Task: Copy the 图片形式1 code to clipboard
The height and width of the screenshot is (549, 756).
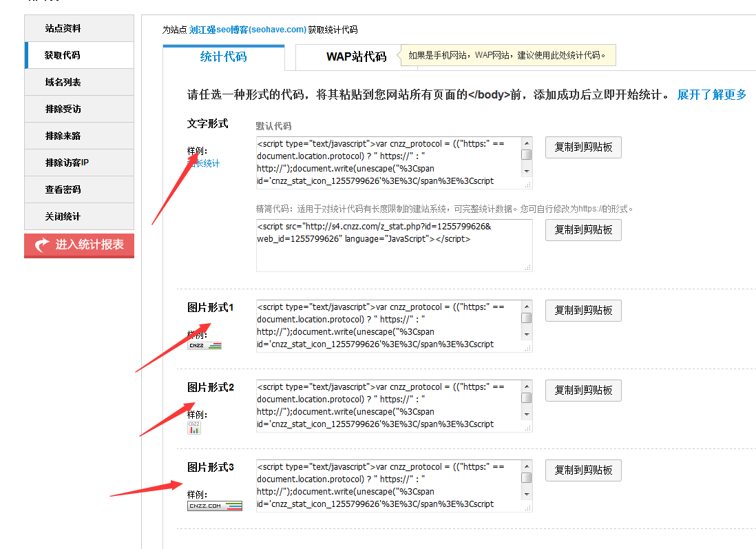Action: 583,310
